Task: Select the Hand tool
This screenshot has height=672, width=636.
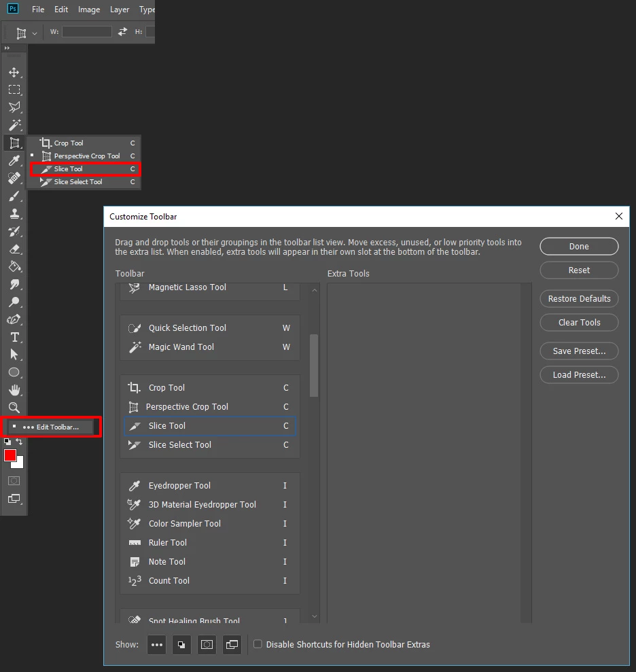Action: pyautogui.click(x=14, y=390)
